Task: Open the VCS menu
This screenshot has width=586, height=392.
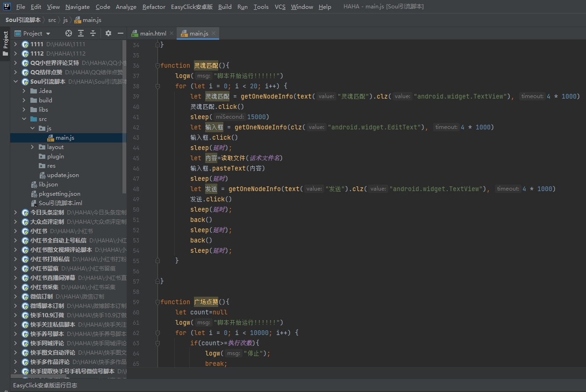Action: tap(280, 7)
